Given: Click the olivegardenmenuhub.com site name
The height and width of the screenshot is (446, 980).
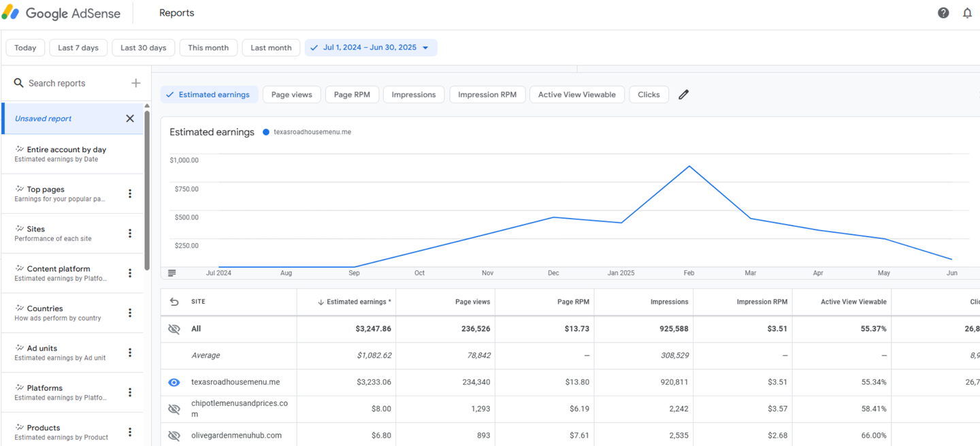Looking at the screenshot, I should (236, 436).
